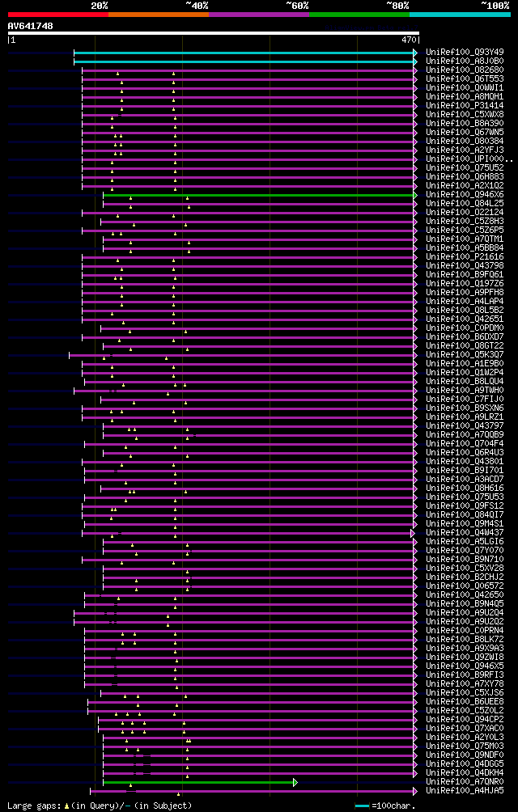Click the UniRef100_C5Z6P5 label
Image resolution: width=518 pixels, height=812 pixels.
pos(465,230)
